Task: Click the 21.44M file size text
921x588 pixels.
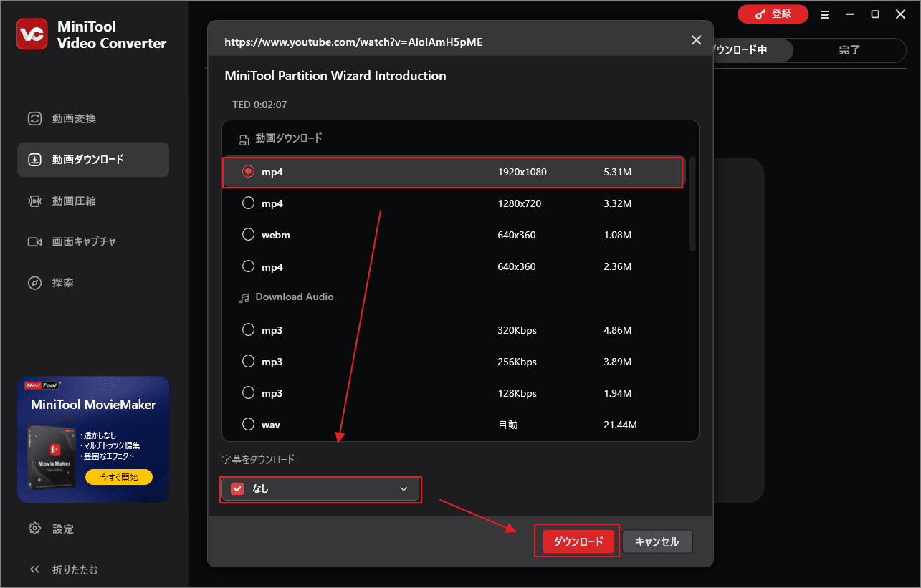Action: coord(621,425)
